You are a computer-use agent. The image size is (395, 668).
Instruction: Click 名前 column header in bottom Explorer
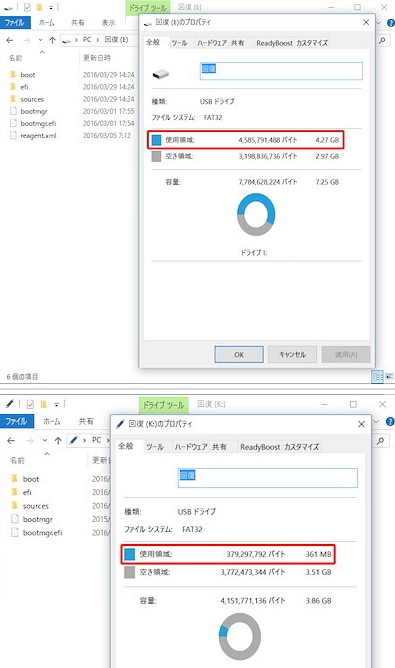click(x=17, y=461)
